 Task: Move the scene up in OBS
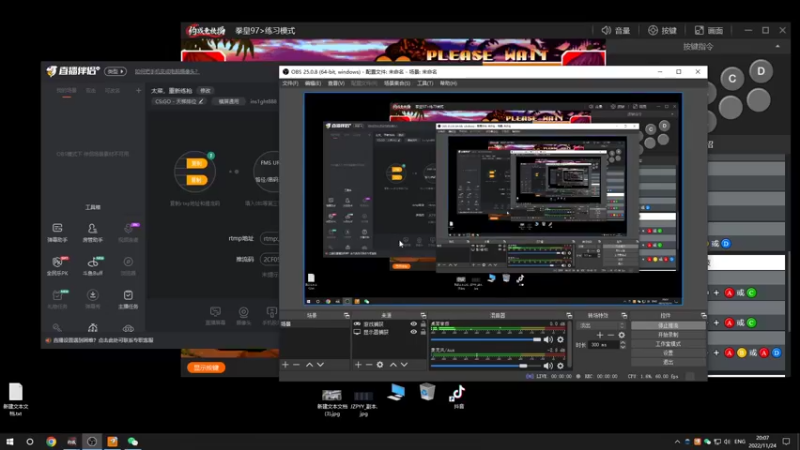pyautogui.click(x=309, y=364)
